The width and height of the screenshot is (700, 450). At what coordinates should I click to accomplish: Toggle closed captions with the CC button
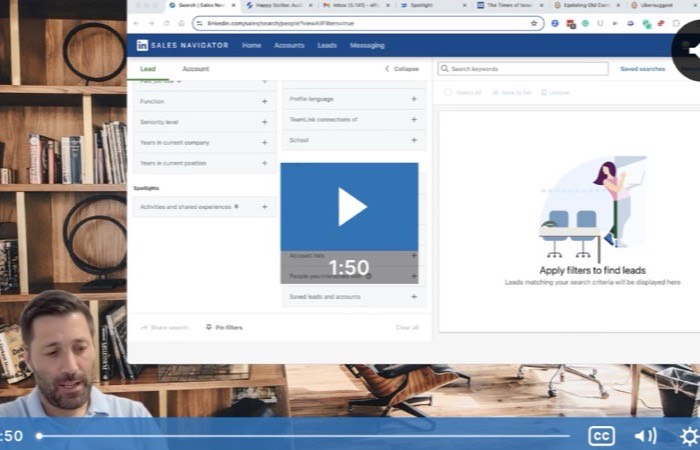[601, 436]
